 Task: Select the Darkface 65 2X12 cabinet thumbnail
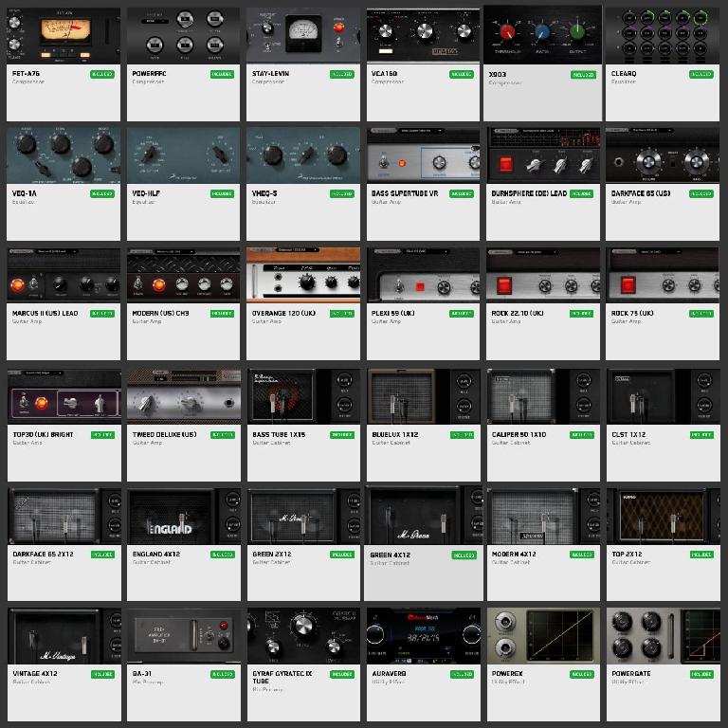[x=64, y=517]
